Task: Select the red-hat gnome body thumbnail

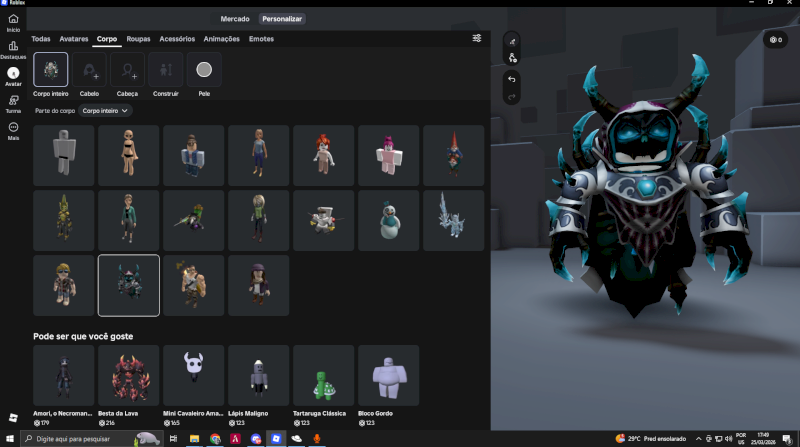Action: pos(454,156)
